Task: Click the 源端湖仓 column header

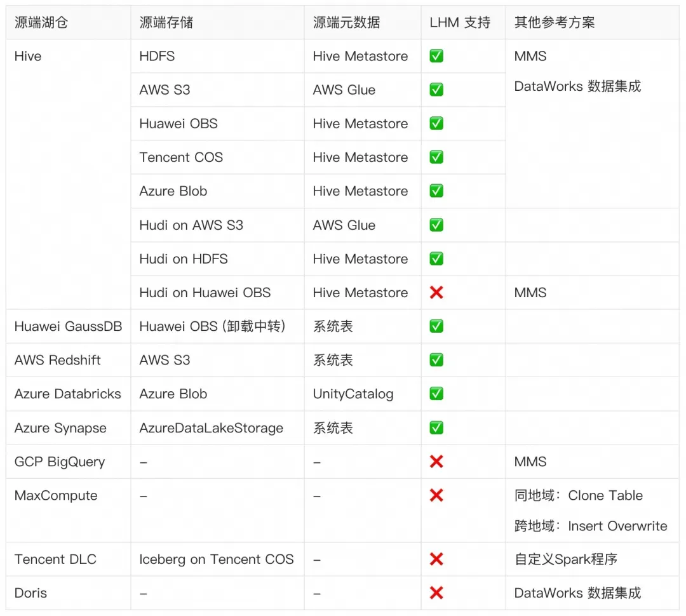Action: (x=41, y=23)
